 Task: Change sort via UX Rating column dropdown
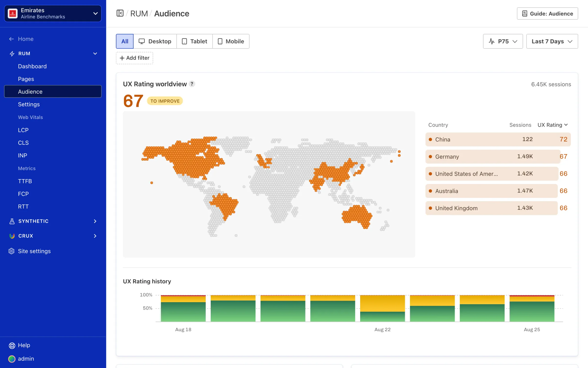pos(553,125)
